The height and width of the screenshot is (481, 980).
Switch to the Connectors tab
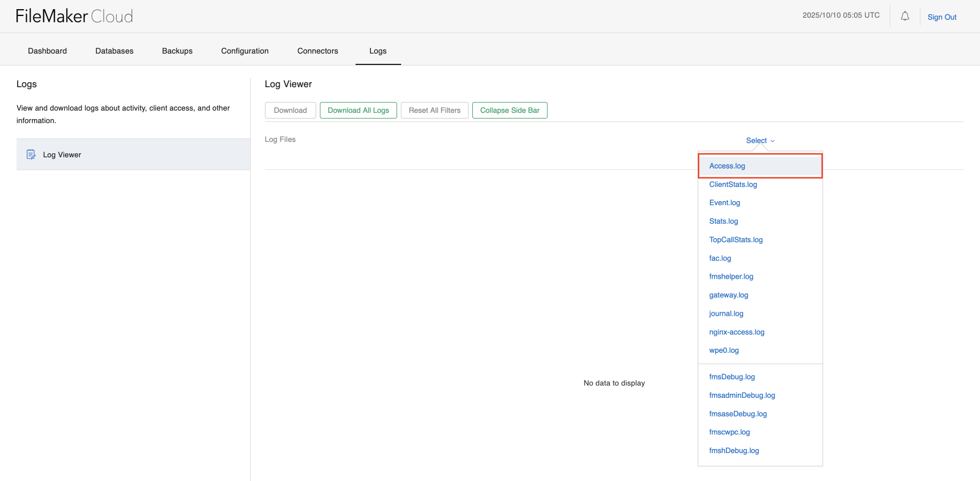tap(317, 51)
